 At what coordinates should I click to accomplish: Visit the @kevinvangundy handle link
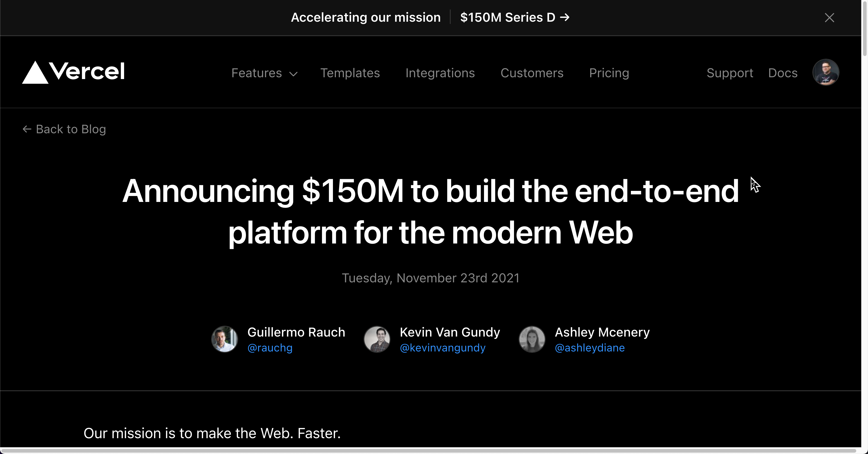pos(442,348)
